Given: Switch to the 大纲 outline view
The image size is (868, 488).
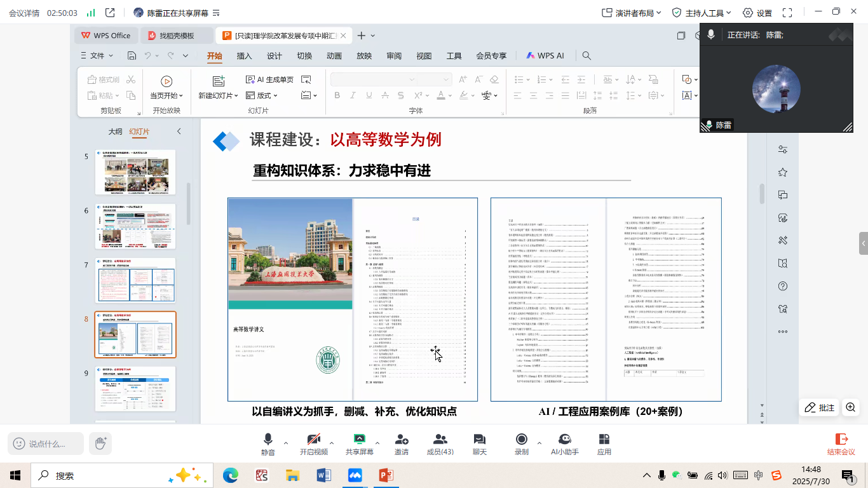Looking at the screenshot, I should [x=115, y=132].
